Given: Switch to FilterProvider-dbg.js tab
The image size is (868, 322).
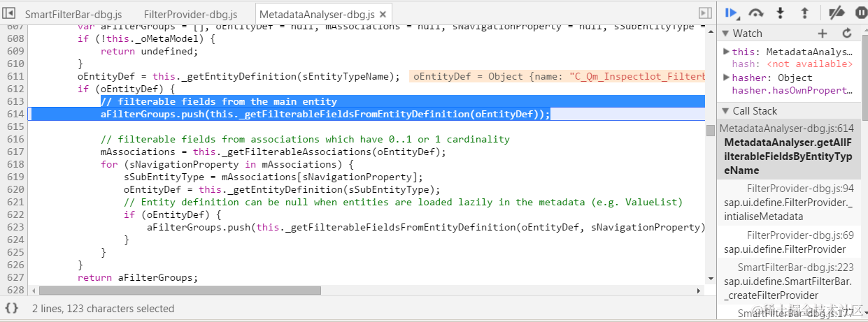Looking at the screenshot, I should (x=190, y=14).
